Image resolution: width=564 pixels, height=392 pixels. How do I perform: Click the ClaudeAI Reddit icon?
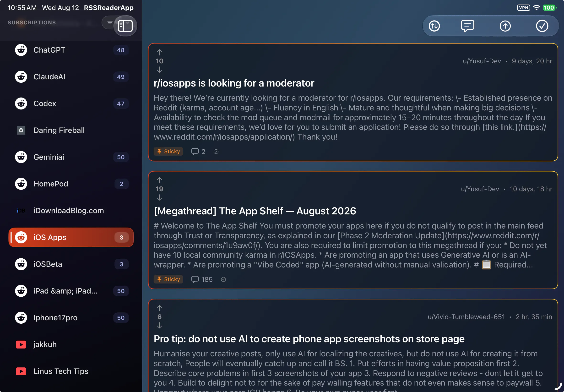[21, 77]
